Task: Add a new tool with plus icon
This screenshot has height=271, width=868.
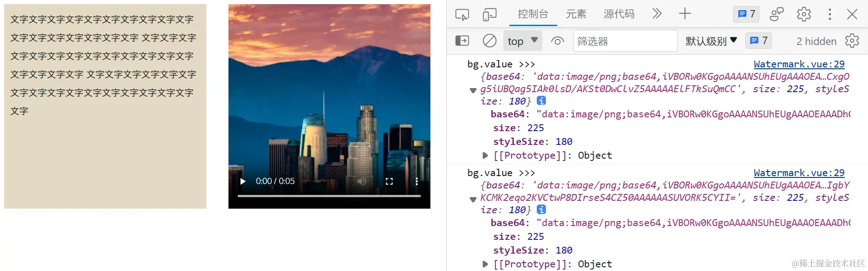Action: (x=684, y=14)
